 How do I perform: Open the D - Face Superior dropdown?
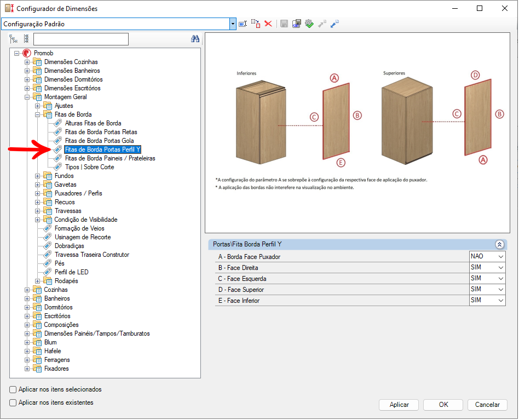tap(501, 289)
